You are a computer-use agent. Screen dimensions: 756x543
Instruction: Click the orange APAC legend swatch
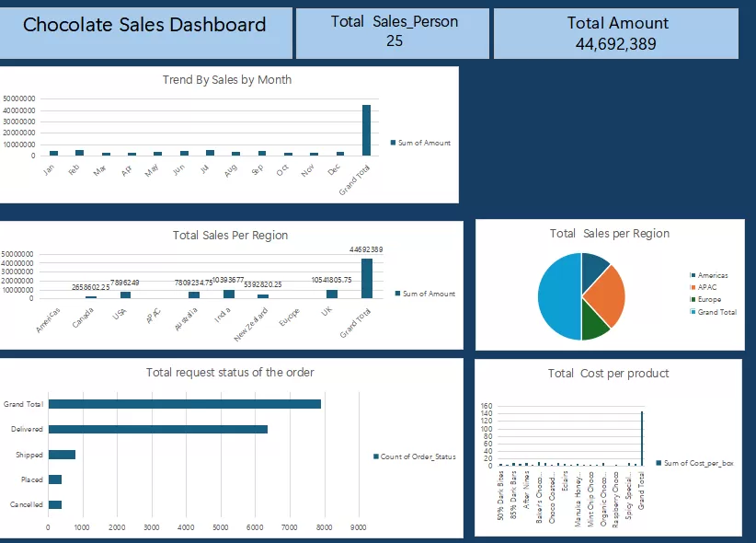point(693,288)
